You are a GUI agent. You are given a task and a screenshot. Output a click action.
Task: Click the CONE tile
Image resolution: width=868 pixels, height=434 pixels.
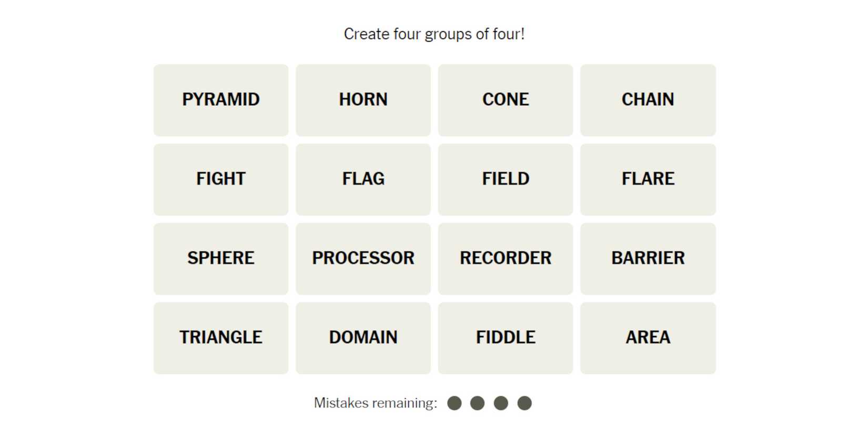click(x=506, y=100)
